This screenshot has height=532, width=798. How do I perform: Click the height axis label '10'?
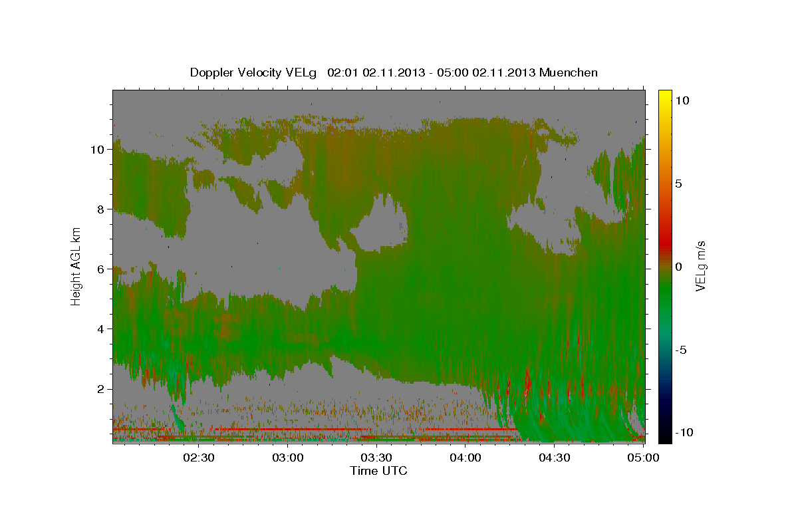pyautogui.click(x=98, y=150)
